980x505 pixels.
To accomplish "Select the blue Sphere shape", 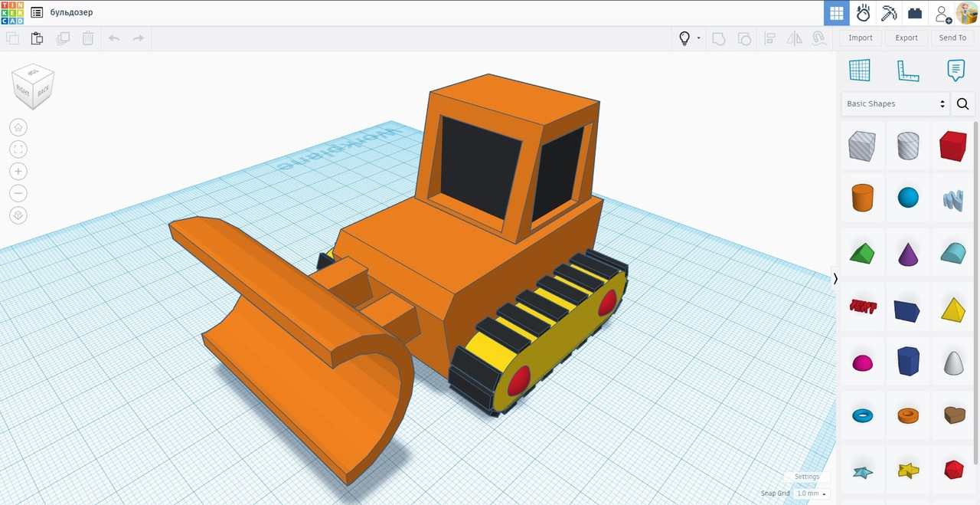I will (908, 198).
